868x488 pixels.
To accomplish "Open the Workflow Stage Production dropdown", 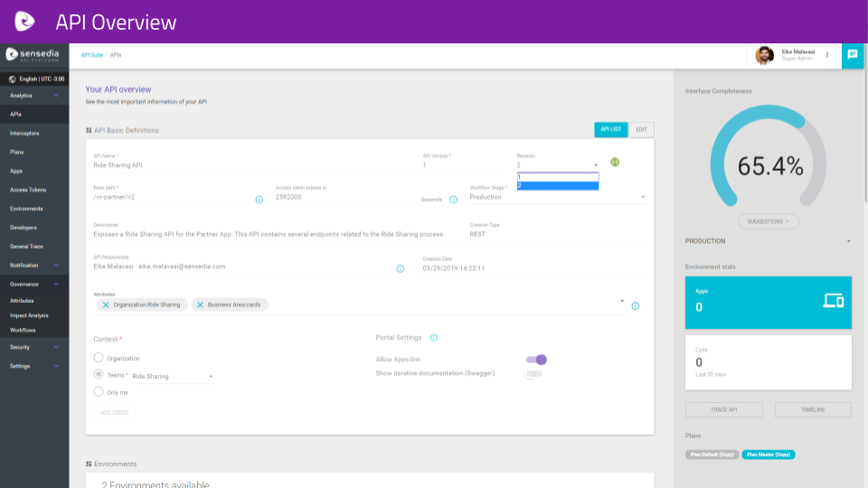I will (x=558, y=197).
